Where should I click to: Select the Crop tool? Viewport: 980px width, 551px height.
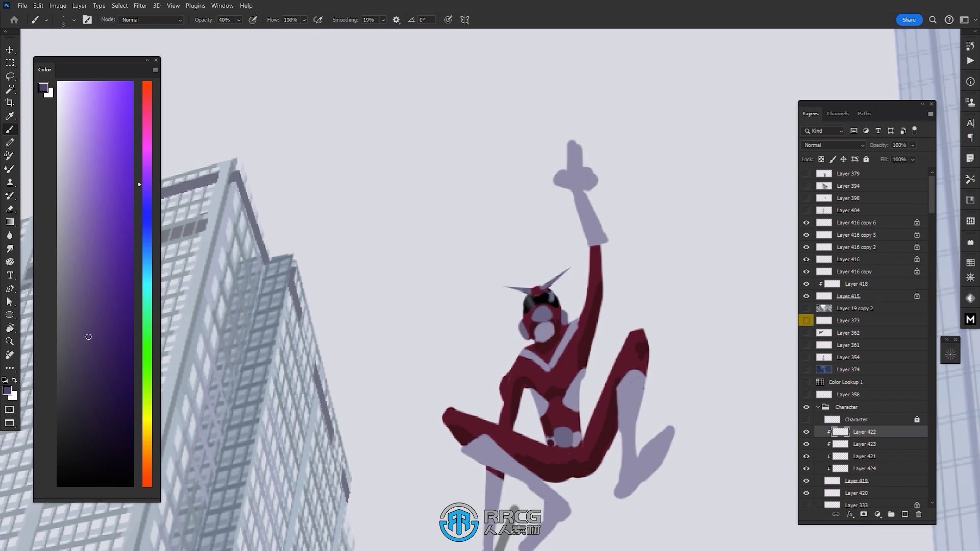pos(10,103)
